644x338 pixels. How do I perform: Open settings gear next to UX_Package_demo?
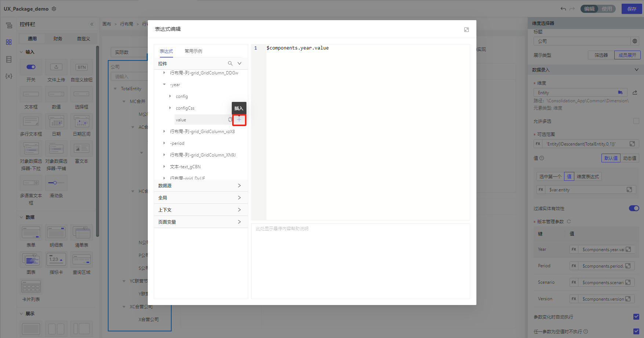click(x=54, y=9)
